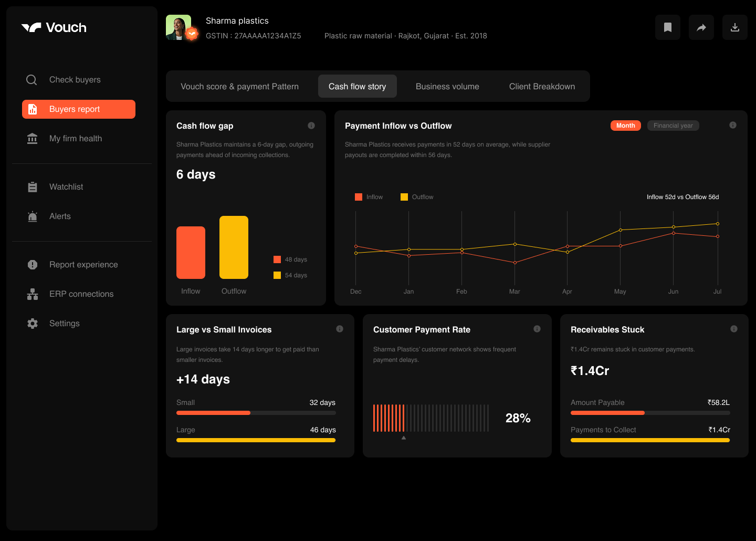Screen dimensions: 756x541
Task: Click the "+14 days" value
Action: (x=203, y=379)
